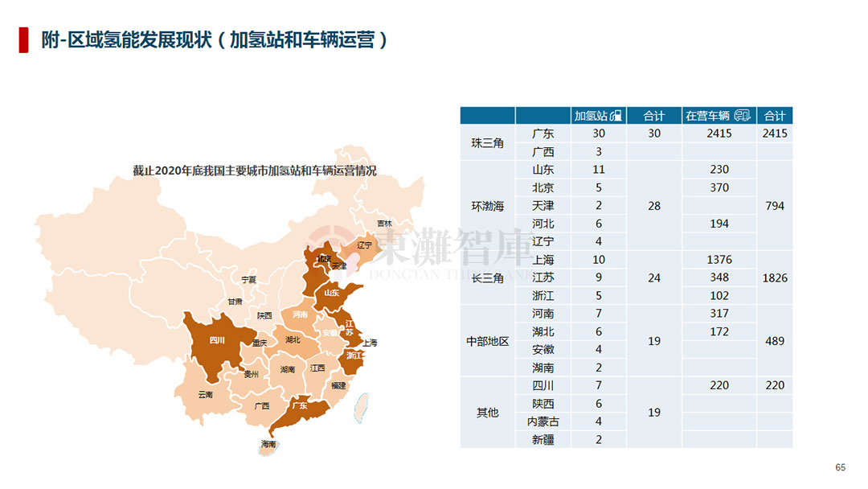The width and height of the screenshot is (868, 489).
Task: Select the 环渤海 region cell
Action: (488, 206)
